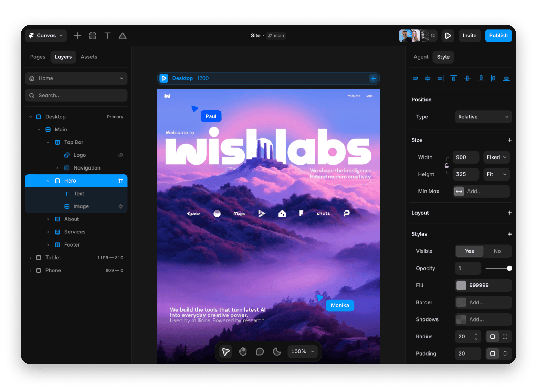Switch to the Agent tab
The image size is (537, 392).
pos(421,57)
